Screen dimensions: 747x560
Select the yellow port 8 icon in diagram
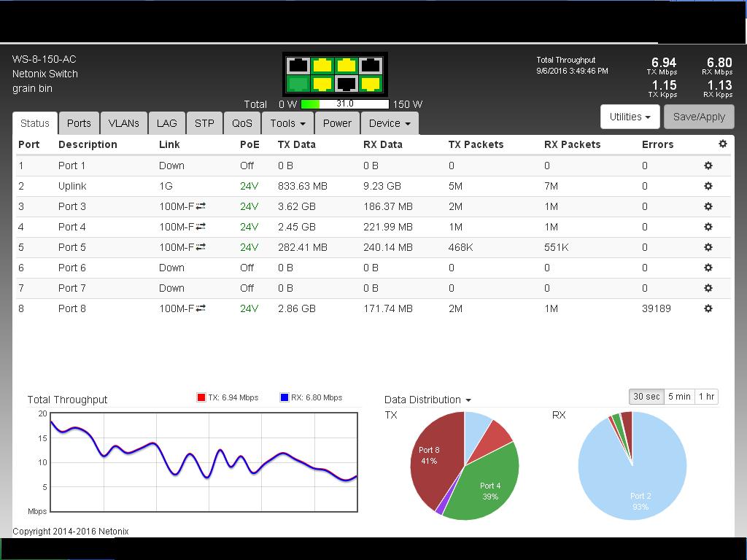[371, 84]
